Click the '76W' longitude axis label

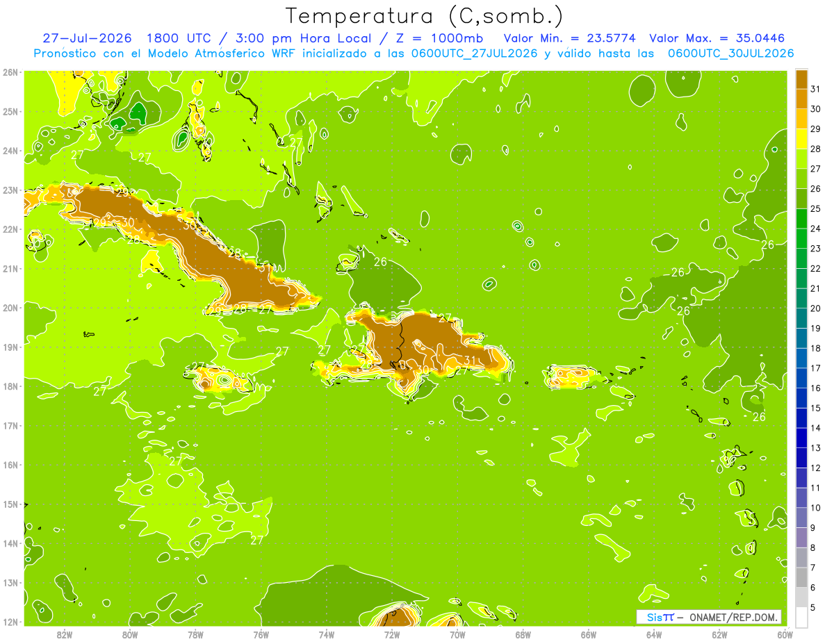261,634
